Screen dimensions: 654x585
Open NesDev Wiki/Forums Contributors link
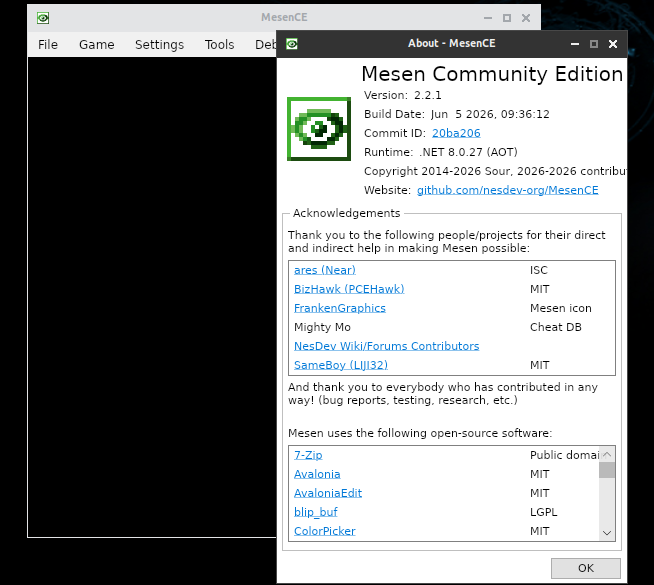tap(387, 346)
